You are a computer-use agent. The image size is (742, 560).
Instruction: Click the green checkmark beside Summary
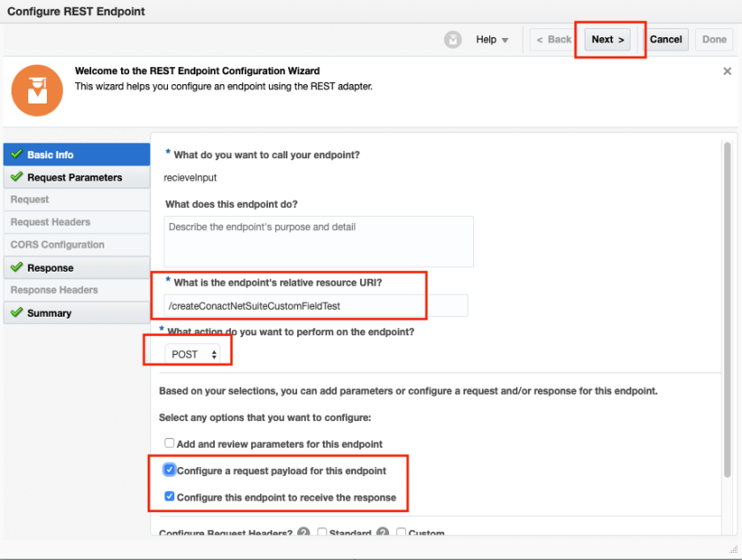[x=16, y=312]
